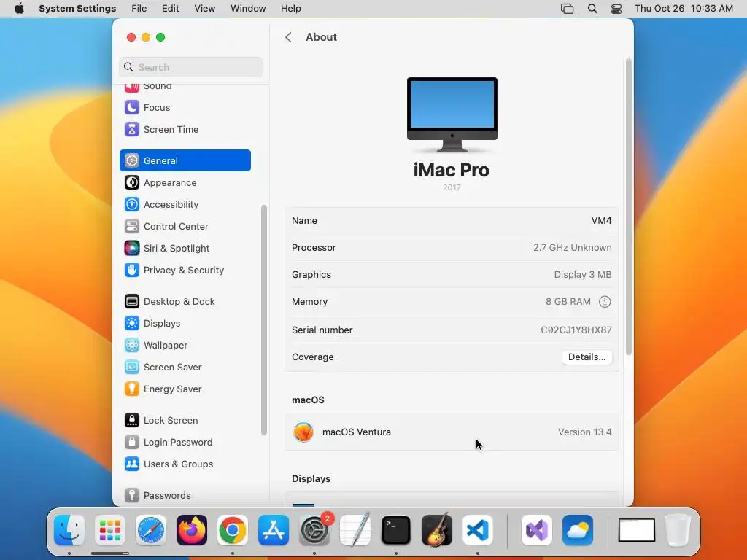Open Spotlight search in menu bar

pyautogui.click(x=592, y=9)
